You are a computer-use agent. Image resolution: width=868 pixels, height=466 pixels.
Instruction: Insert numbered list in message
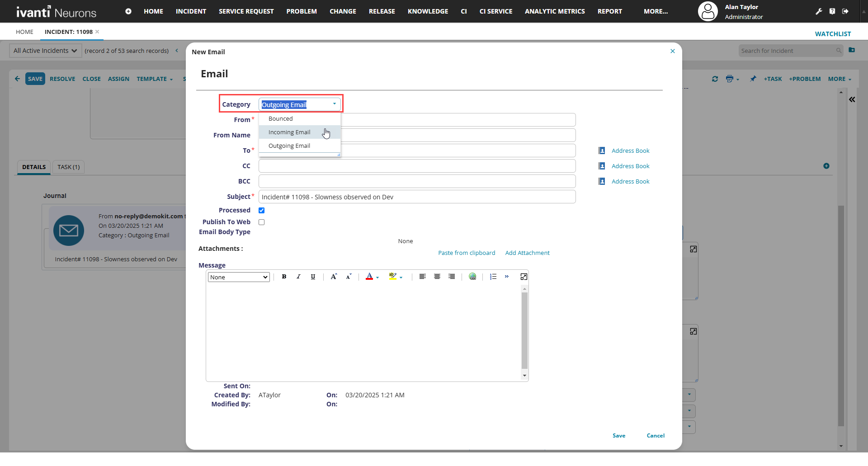pyautogui.click(x=493, y=277)
